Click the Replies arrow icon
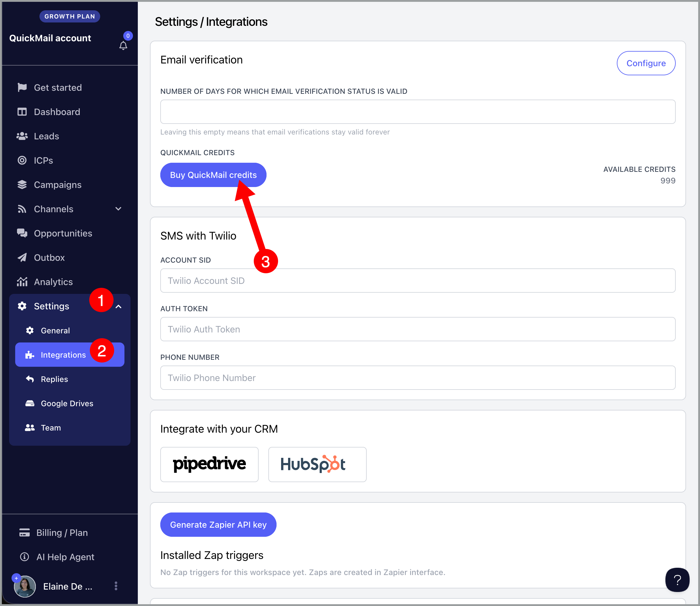 pyautogui.click(x=30, y=380)
